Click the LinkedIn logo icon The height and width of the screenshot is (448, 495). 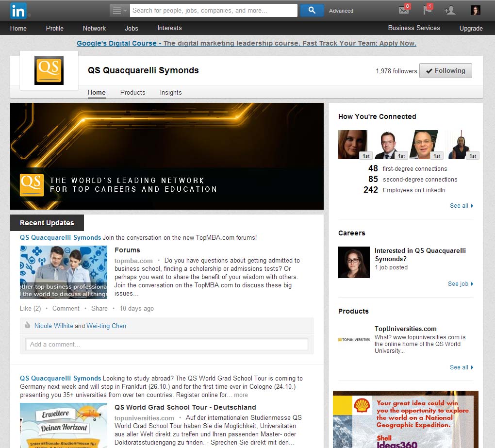(x=18, y=10)
